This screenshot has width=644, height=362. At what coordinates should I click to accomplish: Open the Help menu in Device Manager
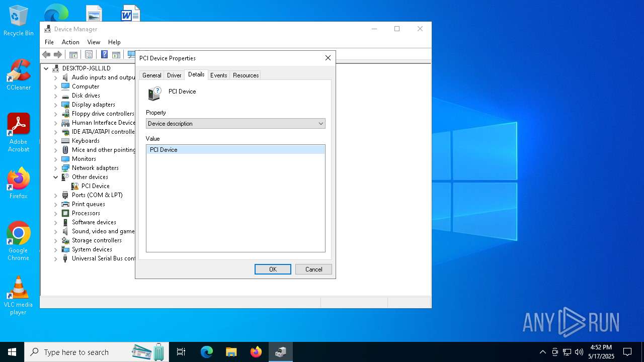[x=114, y=42]
